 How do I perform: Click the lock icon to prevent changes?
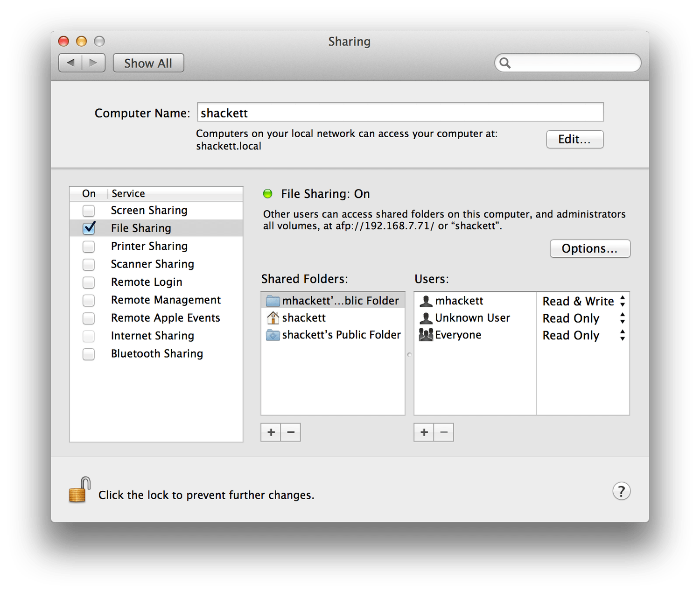pos(79,490)
